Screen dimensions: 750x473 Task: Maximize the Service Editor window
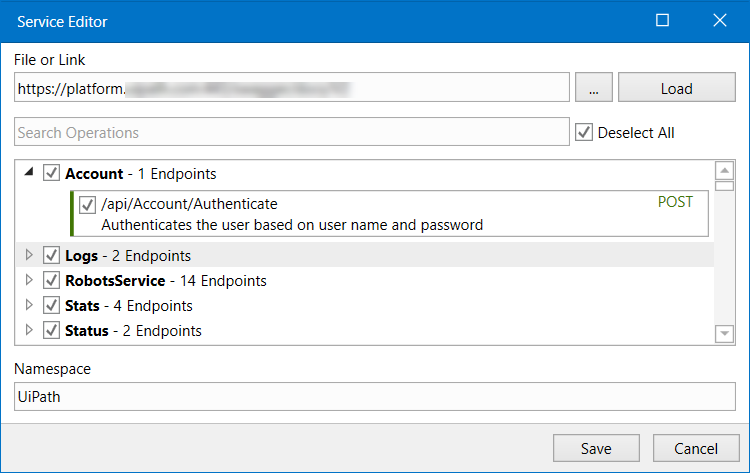click(662, 20)
